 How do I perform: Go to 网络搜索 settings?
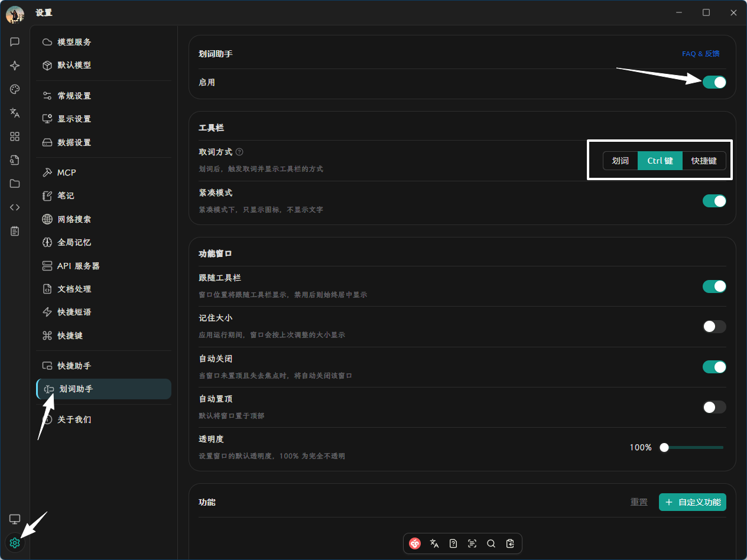(x=74, y=219)
